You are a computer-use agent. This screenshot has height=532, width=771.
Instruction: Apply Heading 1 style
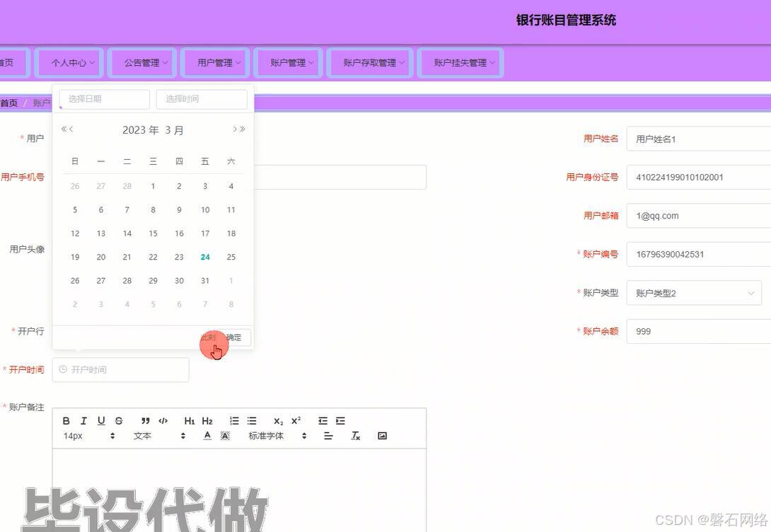[x=189, y=420]
